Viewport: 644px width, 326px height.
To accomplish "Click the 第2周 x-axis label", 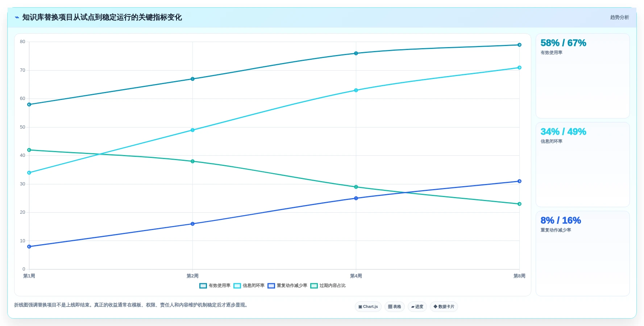I will 192,276.
